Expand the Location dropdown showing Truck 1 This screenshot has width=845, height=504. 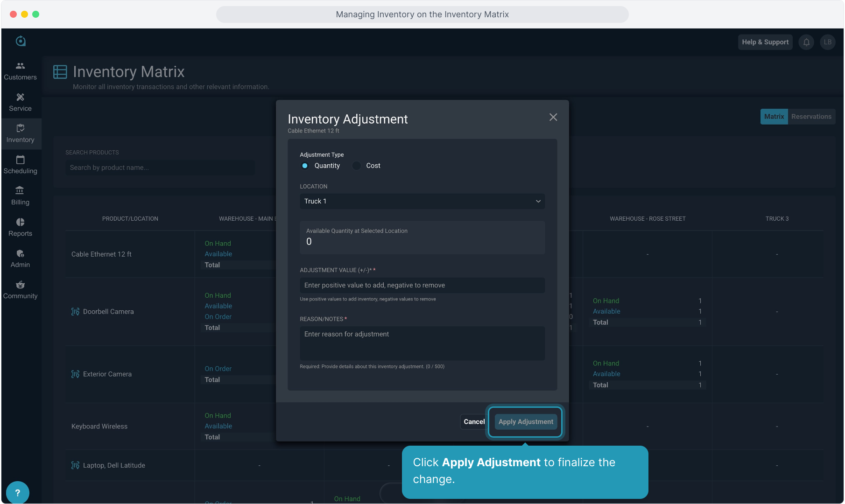(422, 201)
